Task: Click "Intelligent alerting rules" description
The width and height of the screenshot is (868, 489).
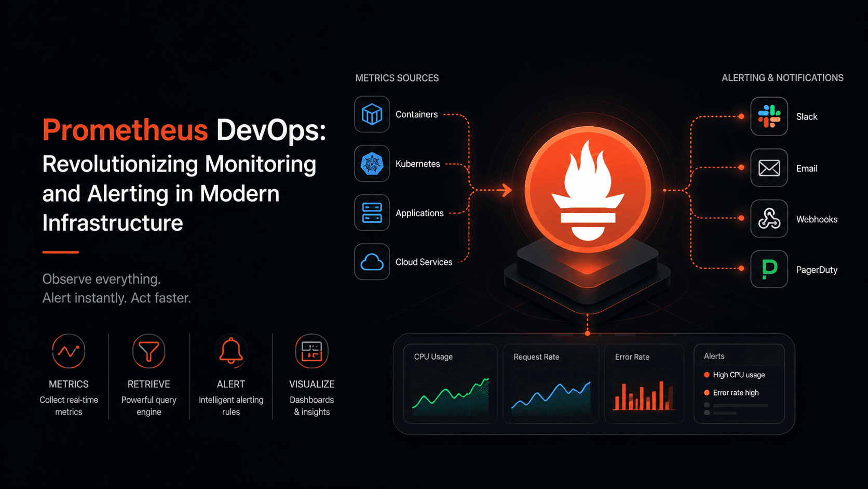Action: (x=231, y=406)
